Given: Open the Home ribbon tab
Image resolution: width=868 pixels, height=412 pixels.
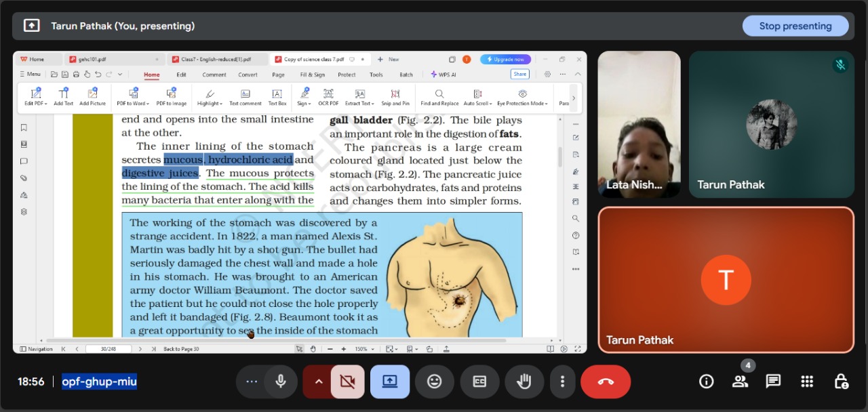Looking at the screenshot, I should point(152,75).
